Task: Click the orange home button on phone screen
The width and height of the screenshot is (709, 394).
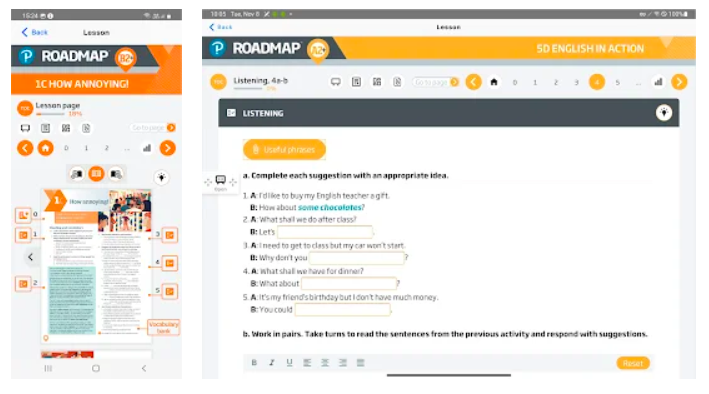Action: pos(45,148)
